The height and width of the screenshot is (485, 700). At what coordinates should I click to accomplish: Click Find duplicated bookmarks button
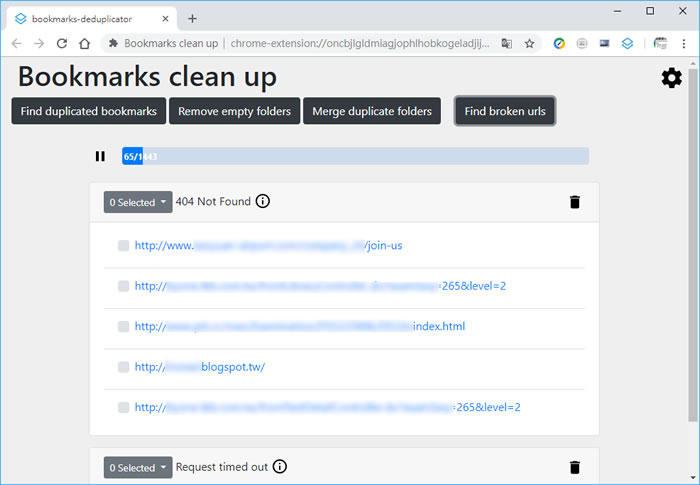pyautogui.click(x=88, y=111)
